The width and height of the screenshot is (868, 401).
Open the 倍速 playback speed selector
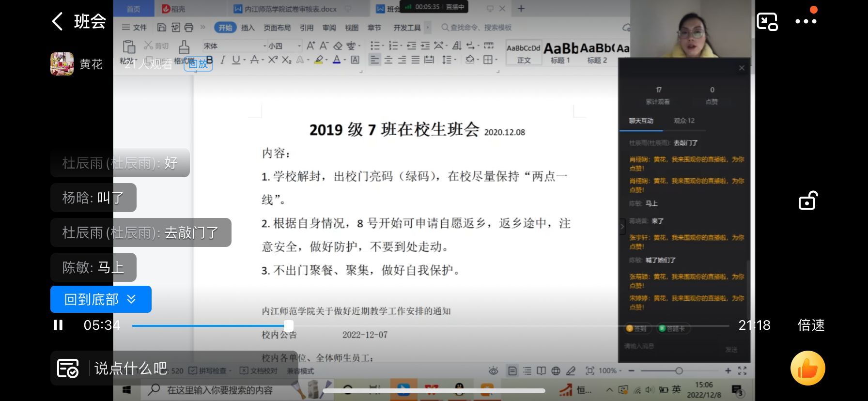tap(811, 325)
